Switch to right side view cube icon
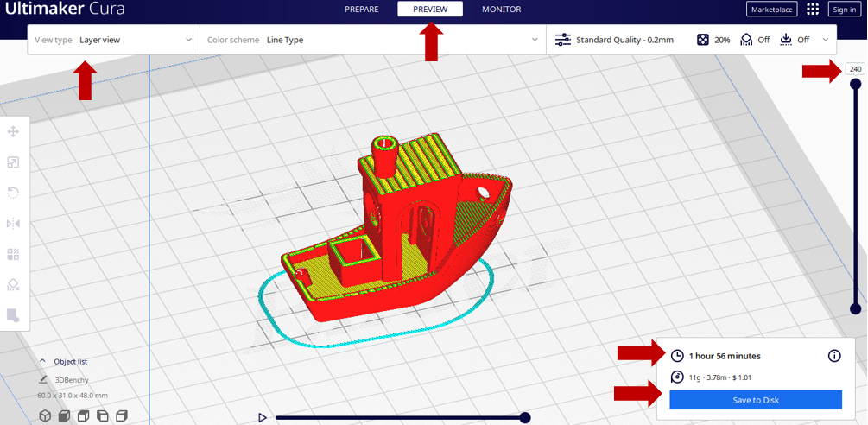868x425 pixels. tap(122, 415)
